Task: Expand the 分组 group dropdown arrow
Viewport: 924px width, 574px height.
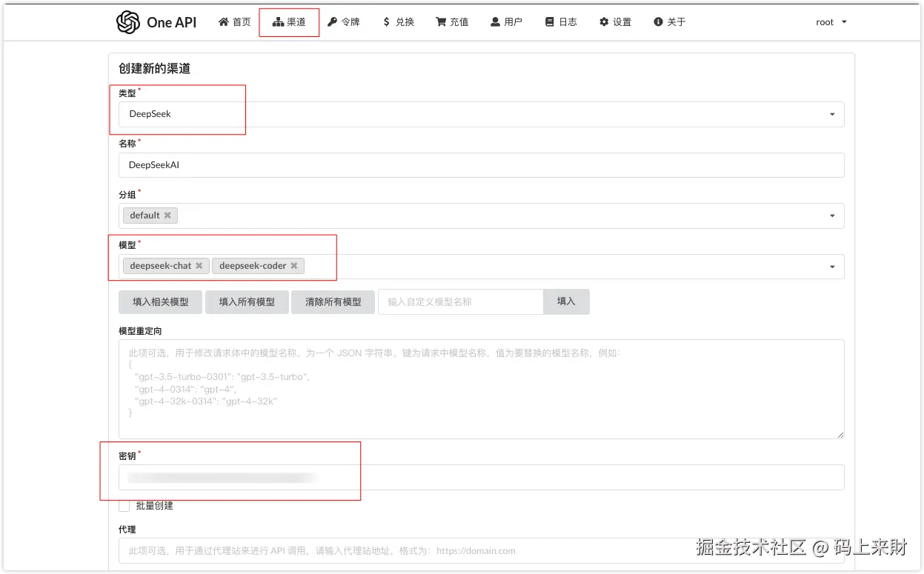Action: pos(832,216)
